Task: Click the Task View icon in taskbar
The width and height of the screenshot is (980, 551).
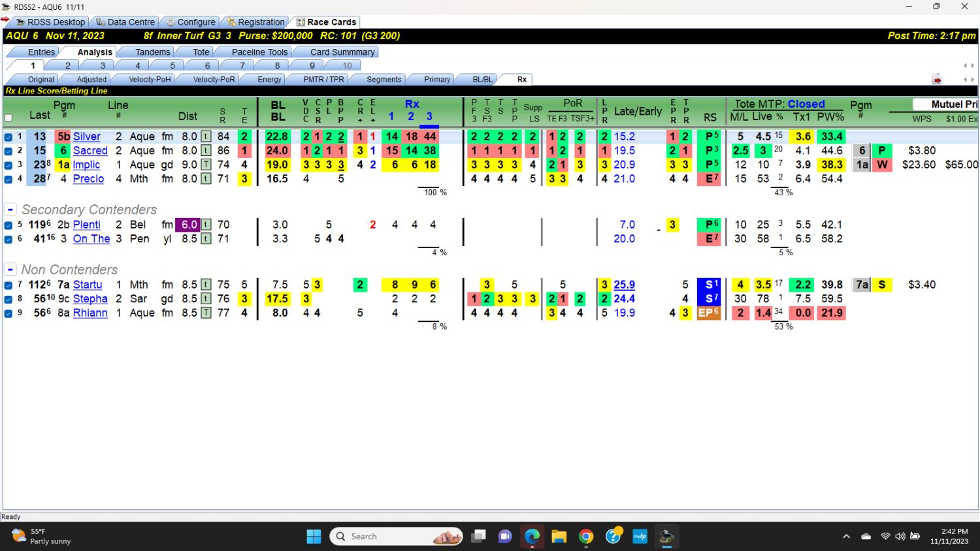Action: pos(478,537)
